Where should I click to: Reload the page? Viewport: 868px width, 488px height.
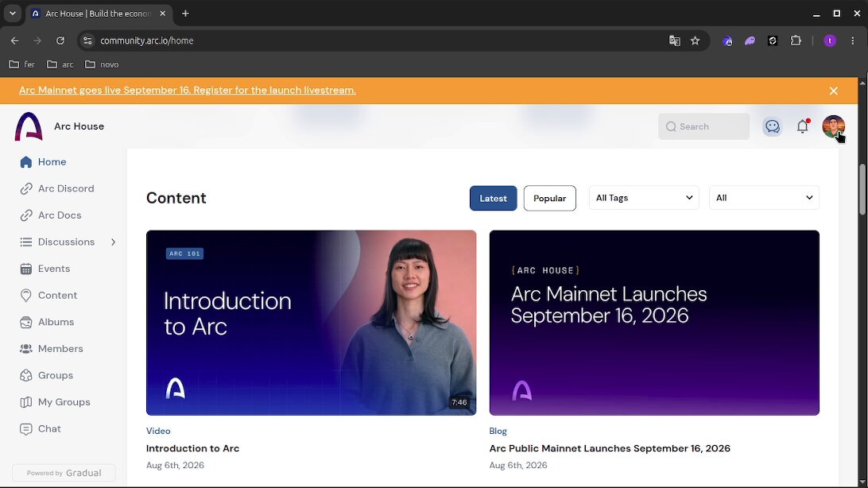60,41
